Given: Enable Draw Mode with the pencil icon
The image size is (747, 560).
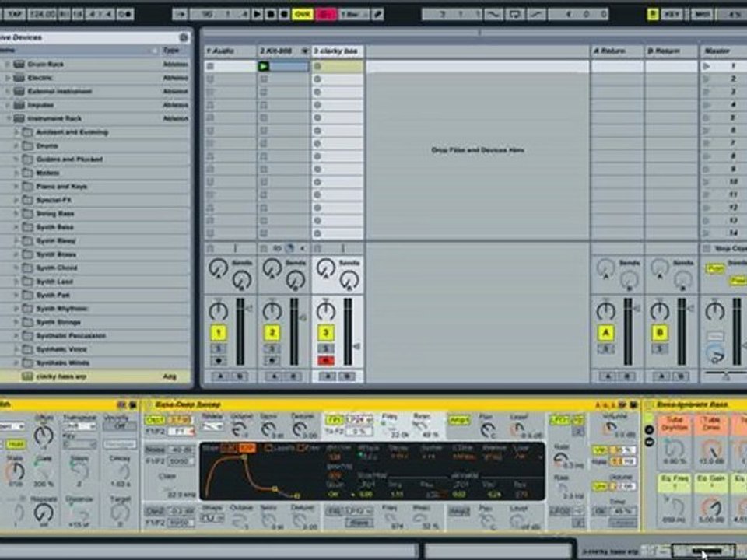Looking at the screenshot, I should coord(377,14).
